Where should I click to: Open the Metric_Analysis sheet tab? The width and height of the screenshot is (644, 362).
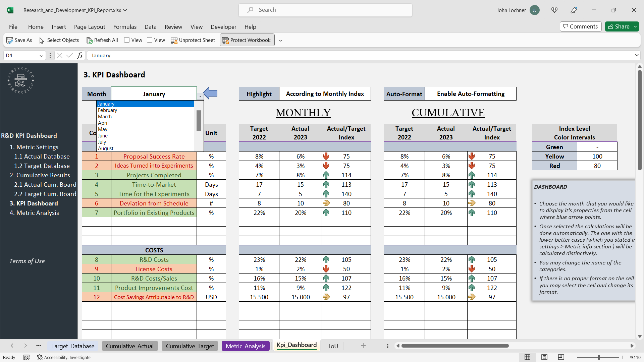pos(246,346)
